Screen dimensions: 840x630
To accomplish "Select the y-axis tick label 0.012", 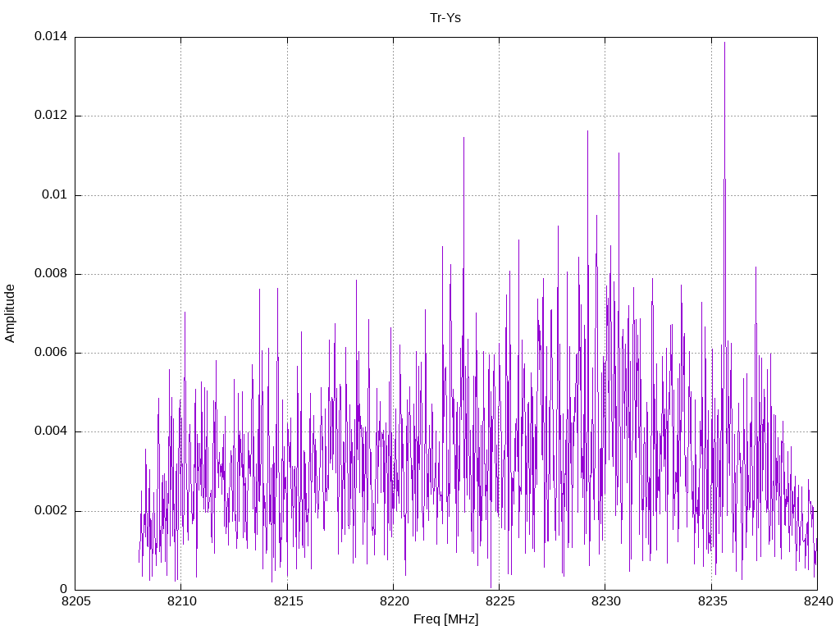I will 51,115.
